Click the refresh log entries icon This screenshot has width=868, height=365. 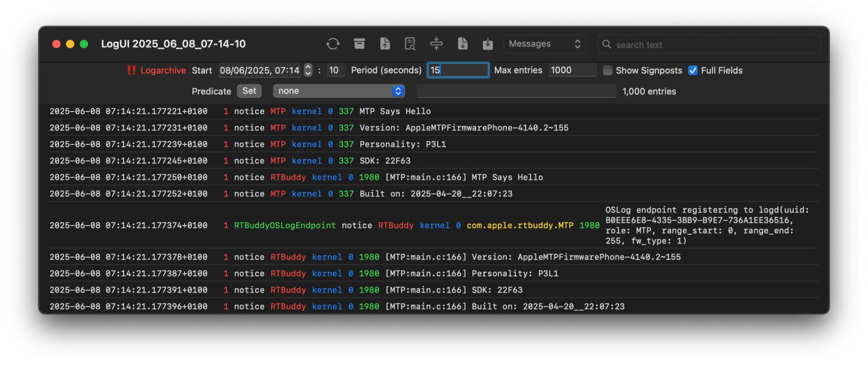(333, 44)
